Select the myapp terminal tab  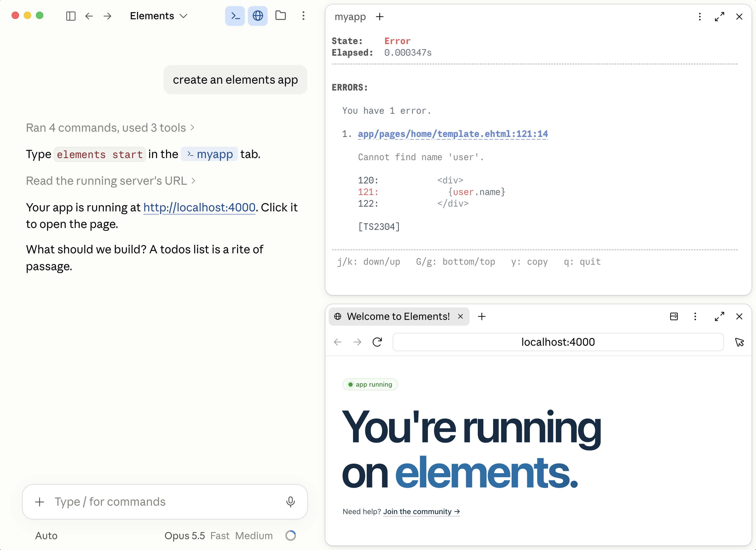click(x=350, y=16)
